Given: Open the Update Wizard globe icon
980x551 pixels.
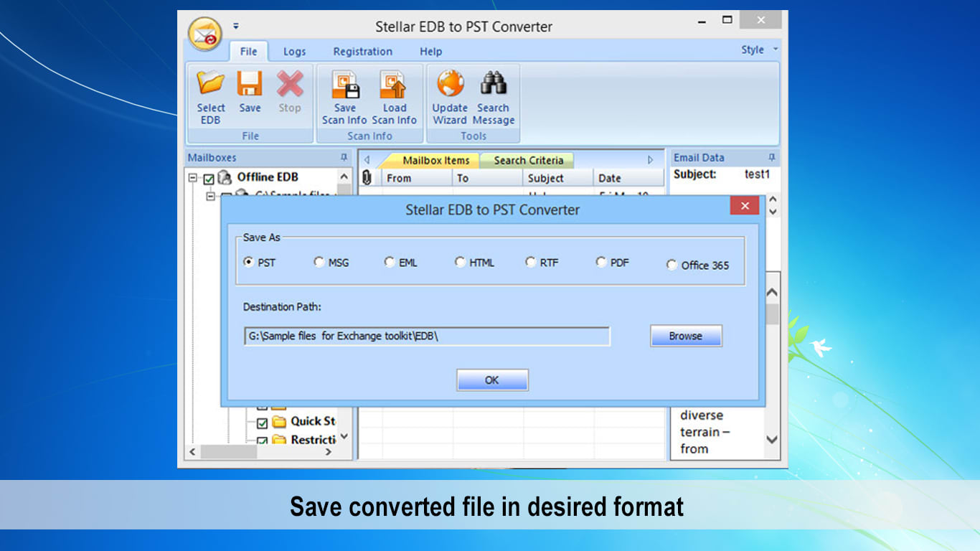Looking at the screenshot, I should point(450,84).
